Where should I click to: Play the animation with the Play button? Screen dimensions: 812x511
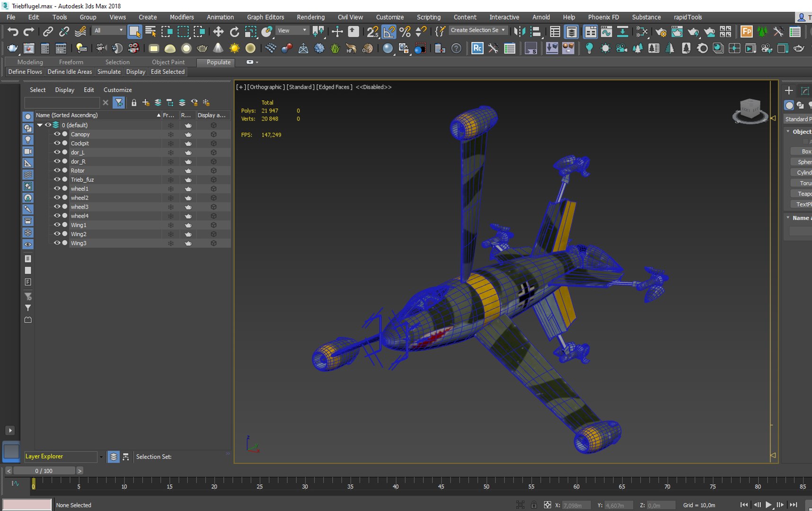point(768,505)
